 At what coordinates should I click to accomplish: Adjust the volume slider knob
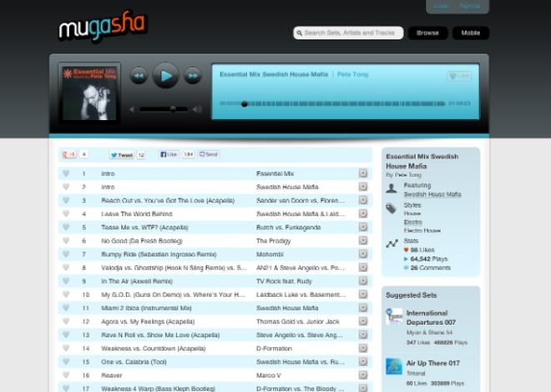tap(173, 108)
